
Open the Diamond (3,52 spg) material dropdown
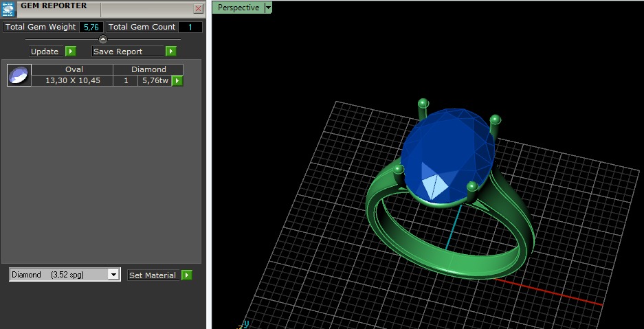(x=113, y=275)
